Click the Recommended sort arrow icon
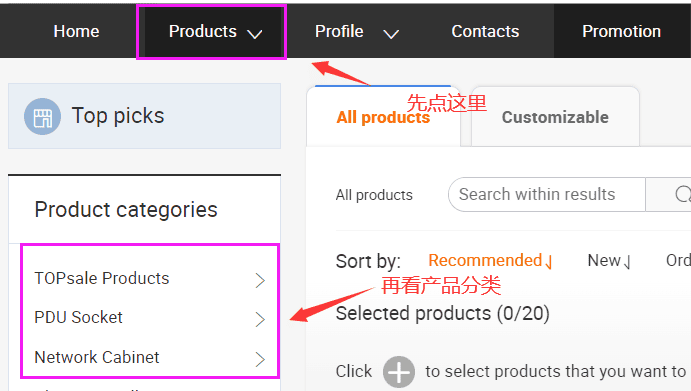Image resolution: width=691 pixels, height=391 pixels. (549, 262)
